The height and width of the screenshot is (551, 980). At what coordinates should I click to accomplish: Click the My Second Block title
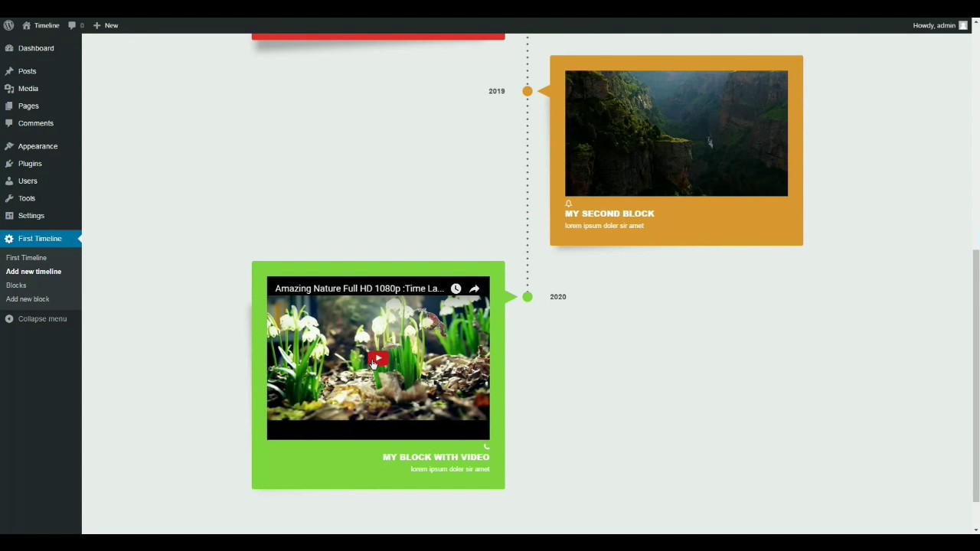[x=609, y=214]
